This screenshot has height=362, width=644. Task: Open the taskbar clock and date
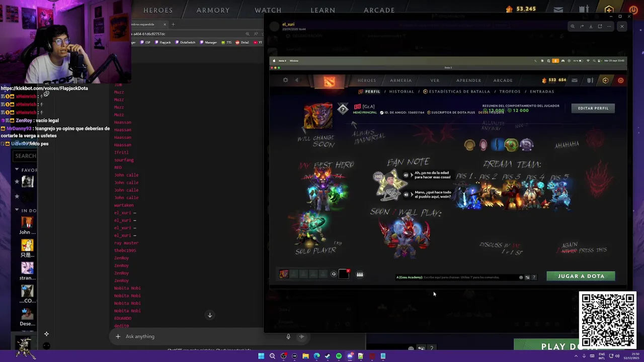click(x=632, y=356)
